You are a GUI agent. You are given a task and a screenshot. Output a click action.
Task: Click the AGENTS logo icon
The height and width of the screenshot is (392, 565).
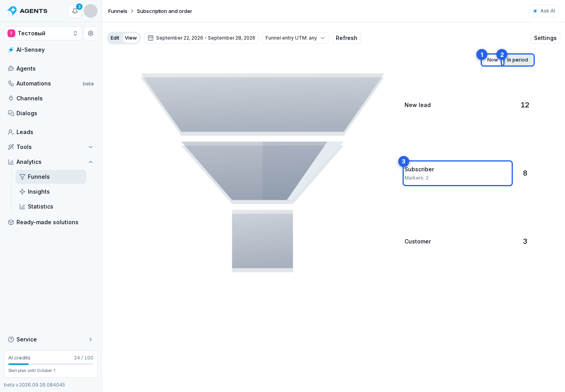coord(12,11)
